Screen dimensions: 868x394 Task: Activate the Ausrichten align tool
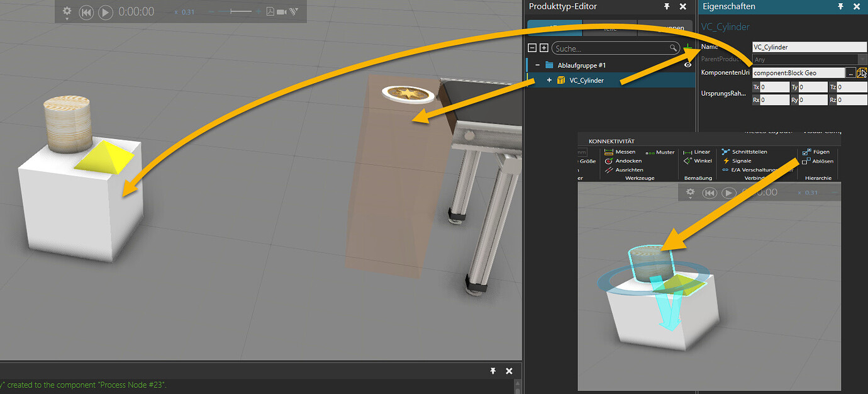click(x=608, y=170)
